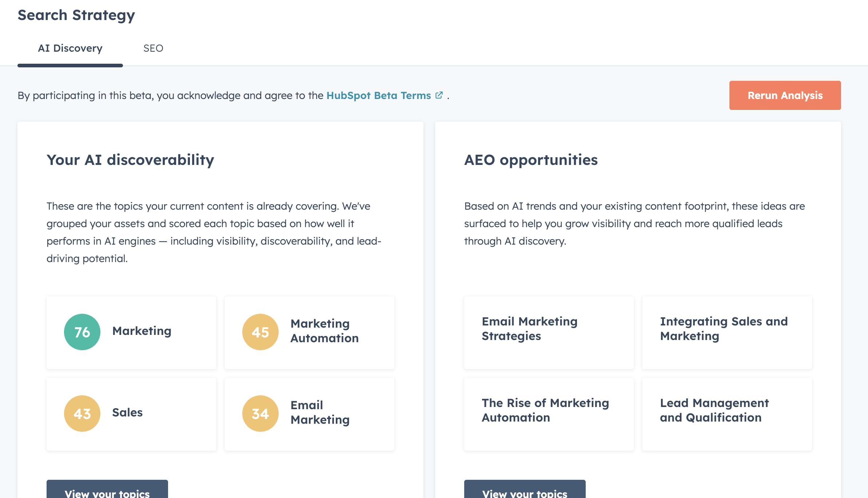868x498 pixels.
Task: Open the Sales topic card
Action: click(131, 414)
